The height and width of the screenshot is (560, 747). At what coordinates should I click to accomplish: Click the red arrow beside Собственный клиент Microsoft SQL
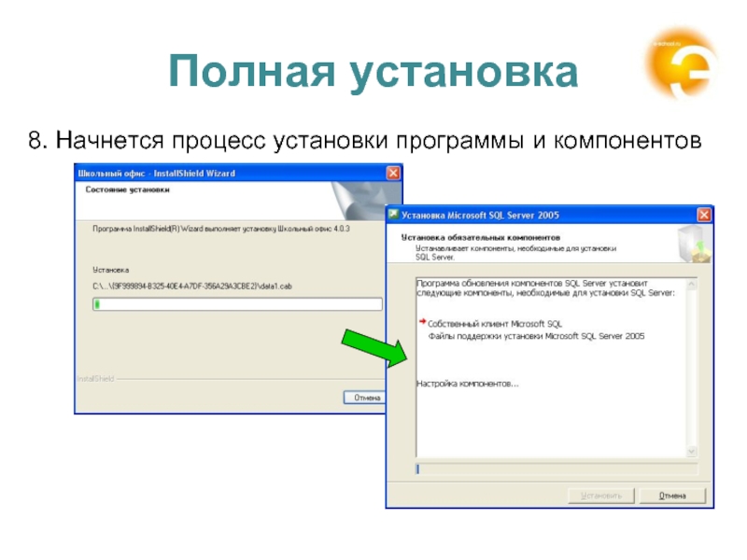click(x=422, y=322)
